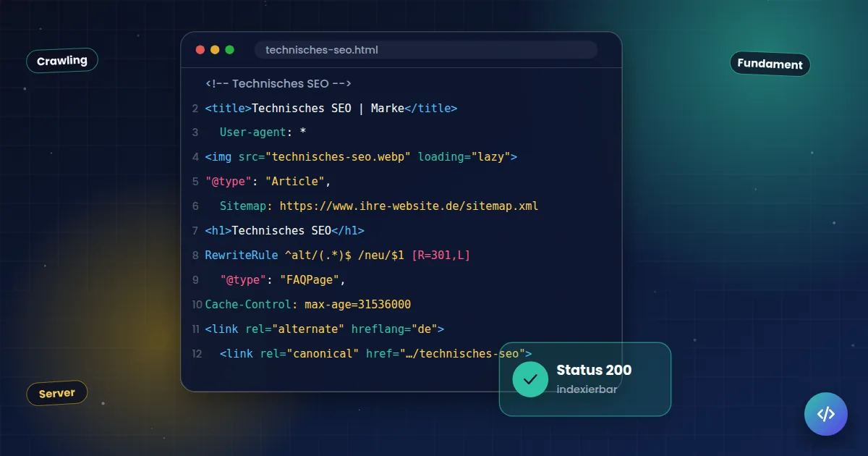The image size is (868, 456).
Task: Click the RewriteRule code line
Action: (x=338, y=256)
